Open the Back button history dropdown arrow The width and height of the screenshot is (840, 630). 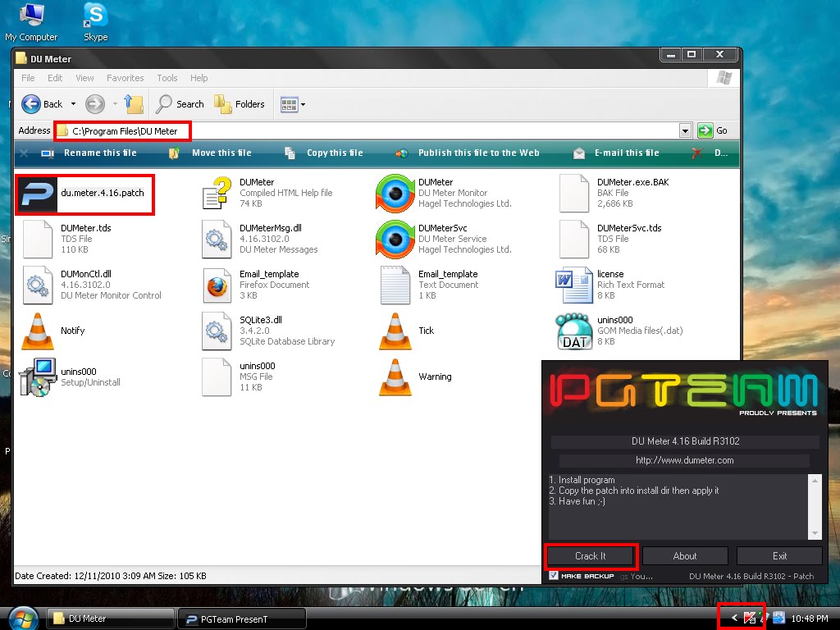[73, 104]
